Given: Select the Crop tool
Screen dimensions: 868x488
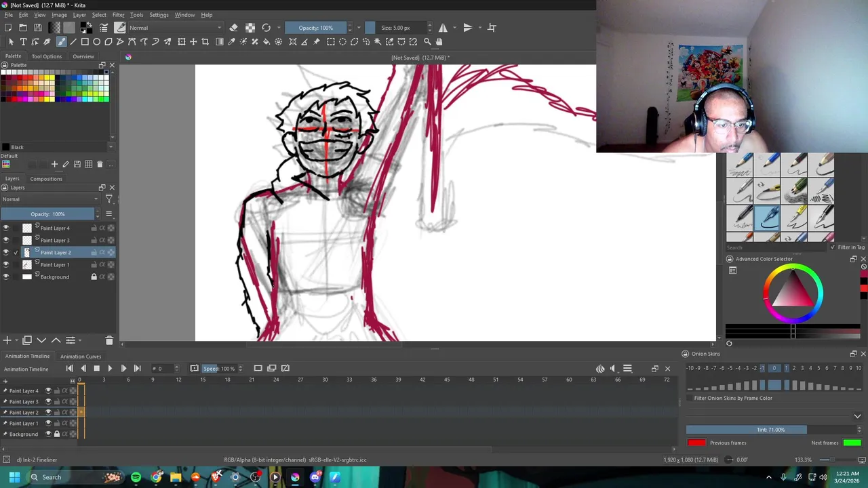Looking at the screenshot, I should point(205,41).
